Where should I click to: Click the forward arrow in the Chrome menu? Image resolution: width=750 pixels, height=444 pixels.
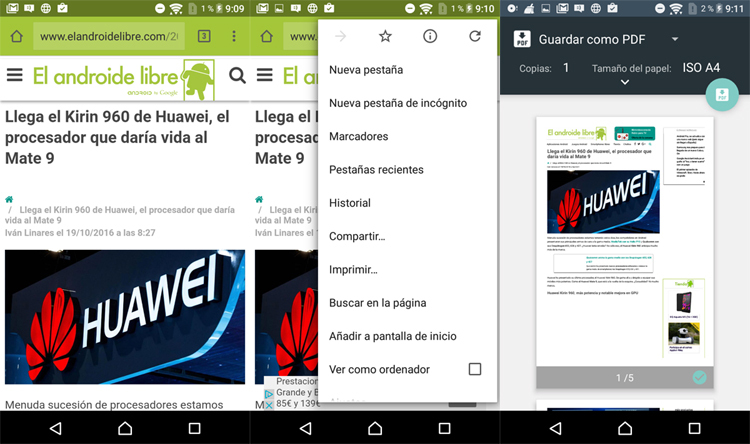coord(340,37)
